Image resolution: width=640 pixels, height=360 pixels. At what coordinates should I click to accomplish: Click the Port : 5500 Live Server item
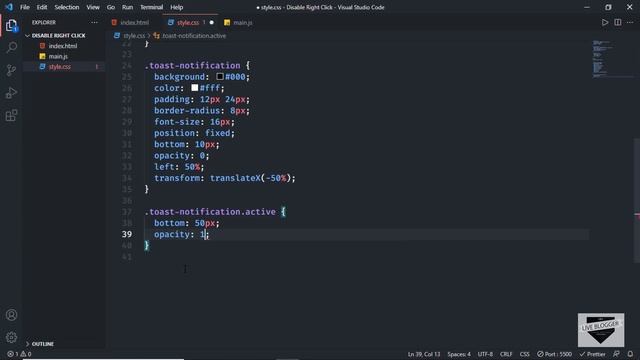(554, 354)
